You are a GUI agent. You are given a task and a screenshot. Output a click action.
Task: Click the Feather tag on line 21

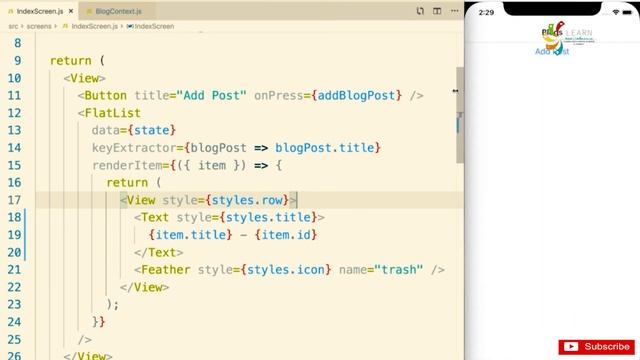pyautogui.click(x=166, y=270)
